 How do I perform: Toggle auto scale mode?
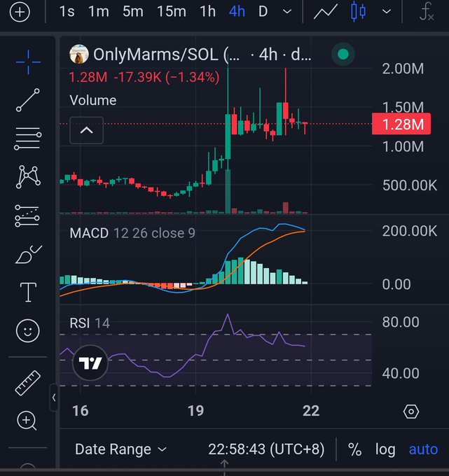pyautogui.click(x=424, y=449)
